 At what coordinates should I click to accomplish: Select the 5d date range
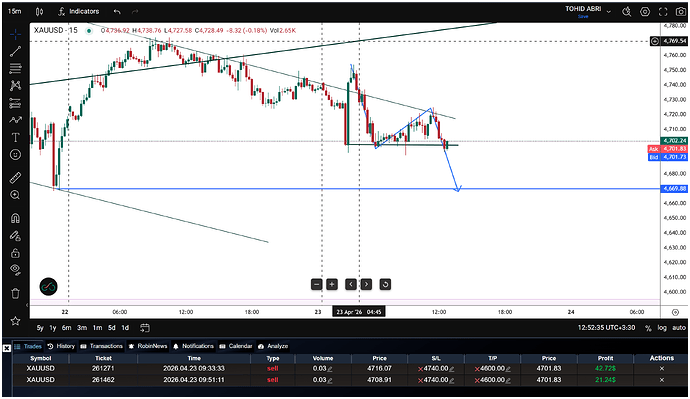click(112, 328)
